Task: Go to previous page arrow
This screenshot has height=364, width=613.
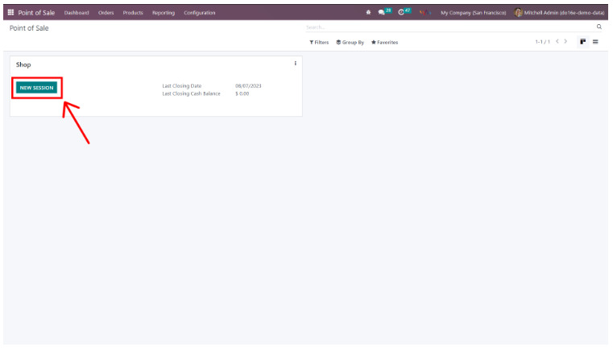Action: click(557, 42)
